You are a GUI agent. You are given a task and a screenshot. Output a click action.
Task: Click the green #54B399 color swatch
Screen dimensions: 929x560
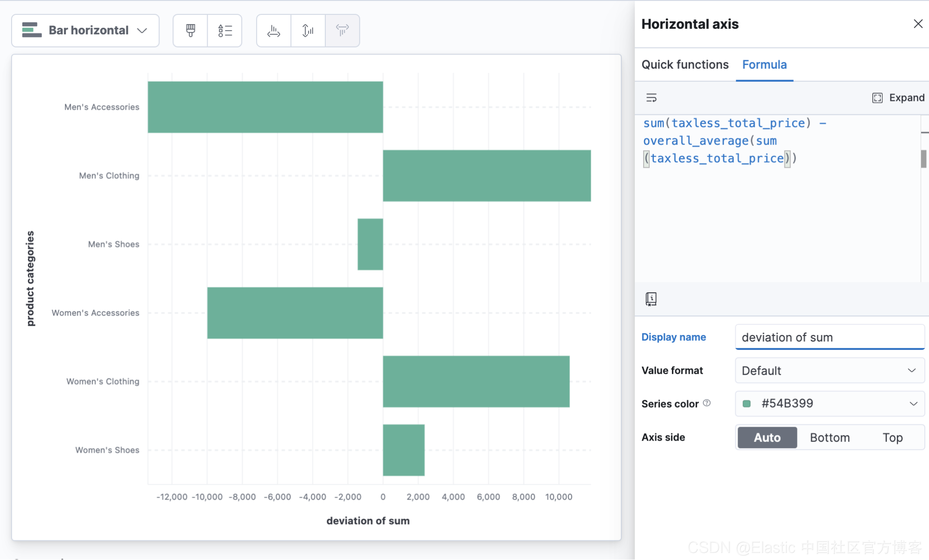[747, 403]
